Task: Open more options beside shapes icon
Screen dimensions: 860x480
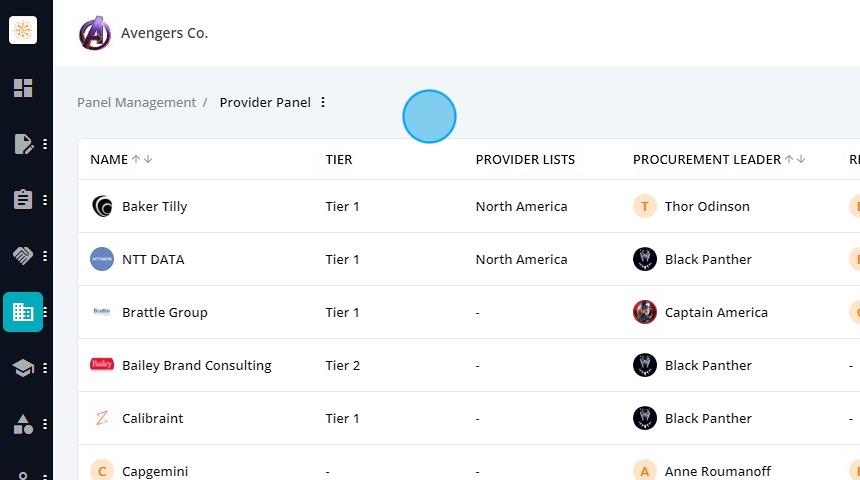Action: [x=45, y=424]
